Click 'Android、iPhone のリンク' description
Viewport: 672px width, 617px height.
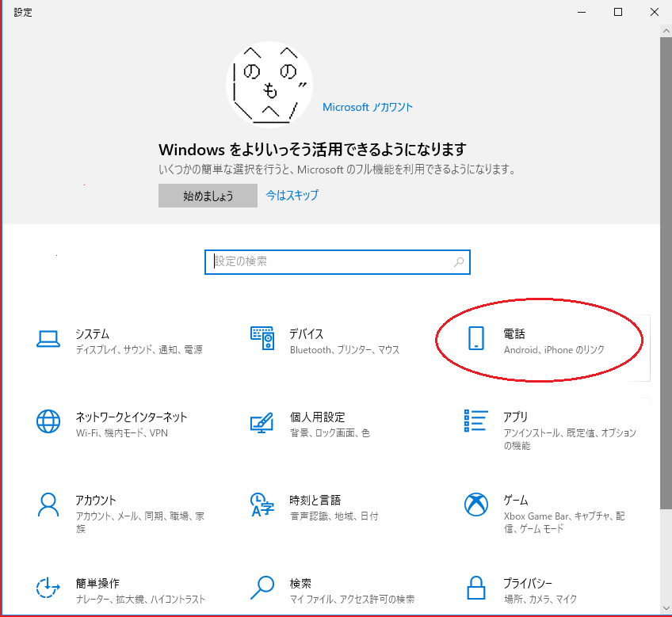pos(554,349)
